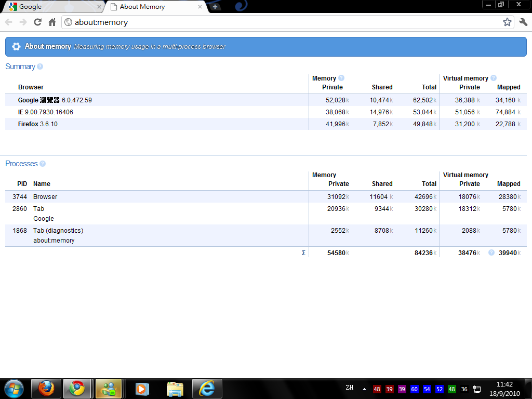Go to the home page icon
The height and width of the screenshot is (399, 532).
pos(52,22)
